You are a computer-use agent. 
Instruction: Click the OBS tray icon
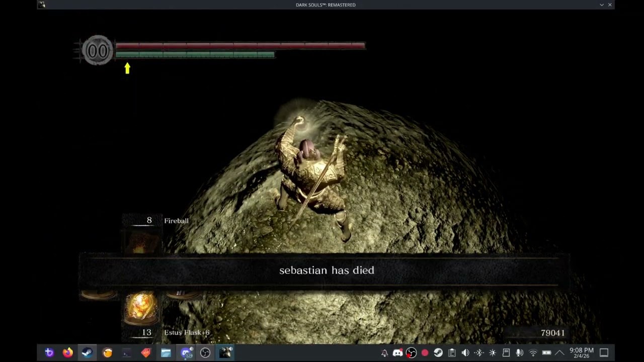tap(411, 353)
